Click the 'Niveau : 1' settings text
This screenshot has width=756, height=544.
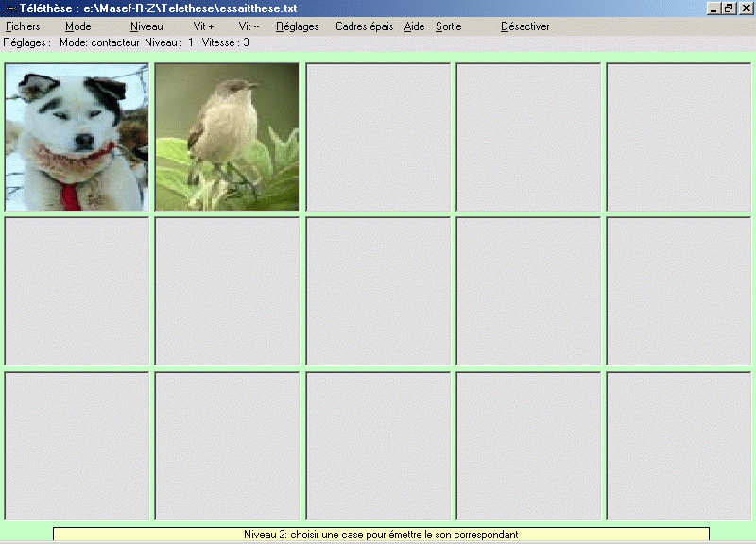click(x=169, y=42)
